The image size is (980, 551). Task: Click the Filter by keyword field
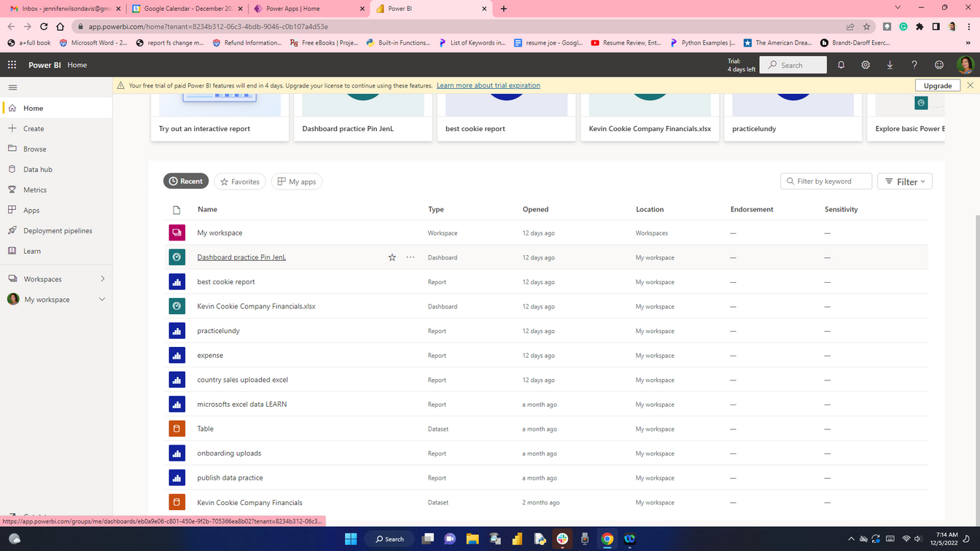[826, 181]
